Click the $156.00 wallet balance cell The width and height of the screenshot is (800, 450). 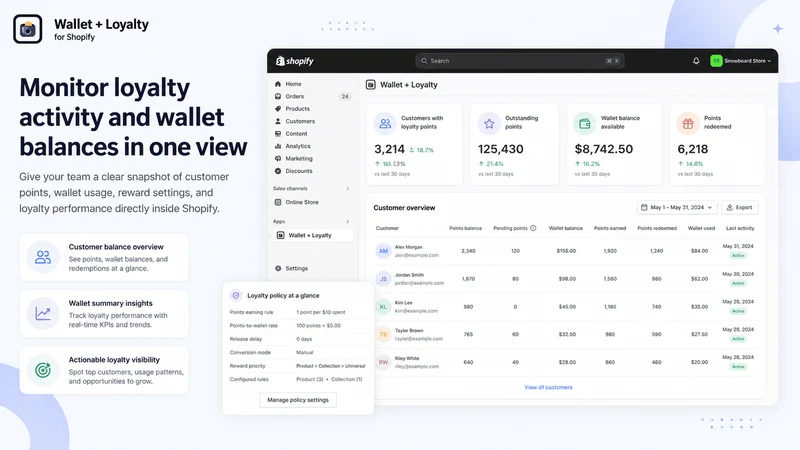[566, 251]
